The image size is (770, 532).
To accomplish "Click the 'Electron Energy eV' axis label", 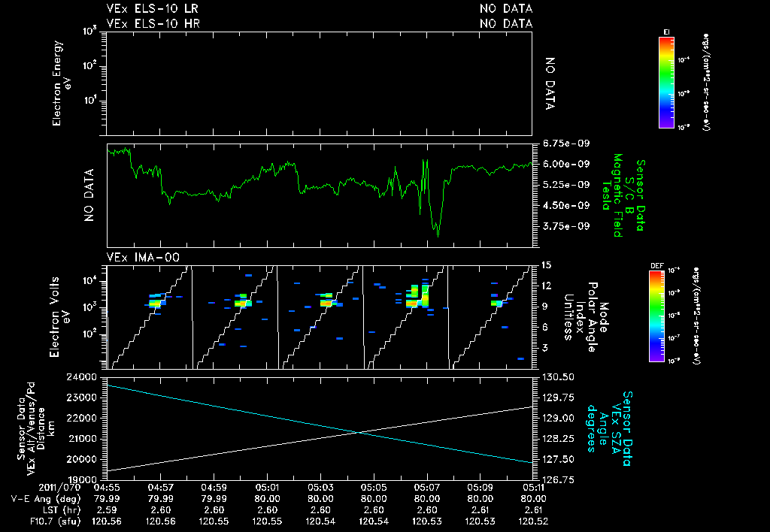I will (63, 83).
